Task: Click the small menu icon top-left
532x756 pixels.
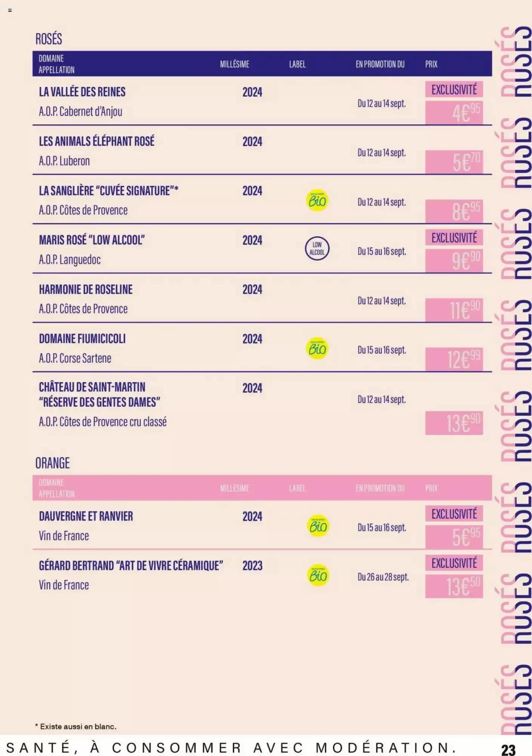Action: click(10, 10)
